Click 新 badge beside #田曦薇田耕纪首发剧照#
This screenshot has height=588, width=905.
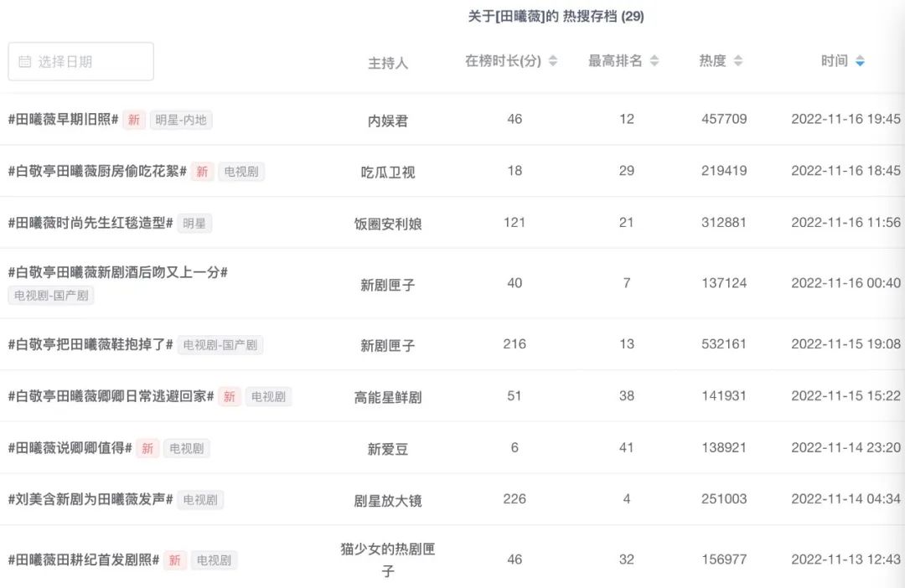[174, 560]
